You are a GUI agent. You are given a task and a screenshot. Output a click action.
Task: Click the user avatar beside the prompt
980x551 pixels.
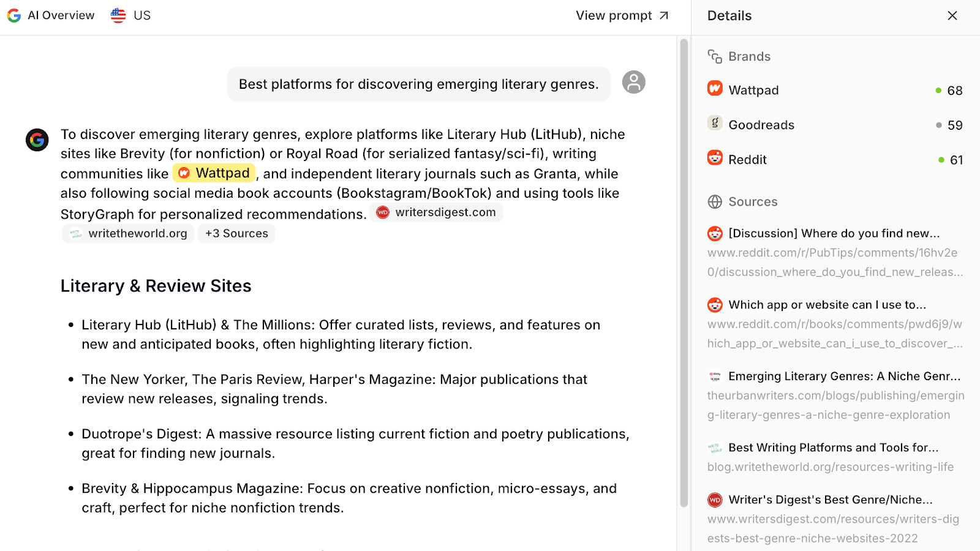633,82
